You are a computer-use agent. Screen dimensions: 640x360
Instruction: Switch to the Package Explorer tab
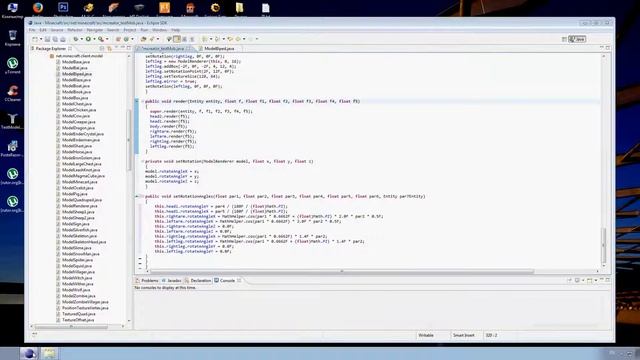[51, 49]
